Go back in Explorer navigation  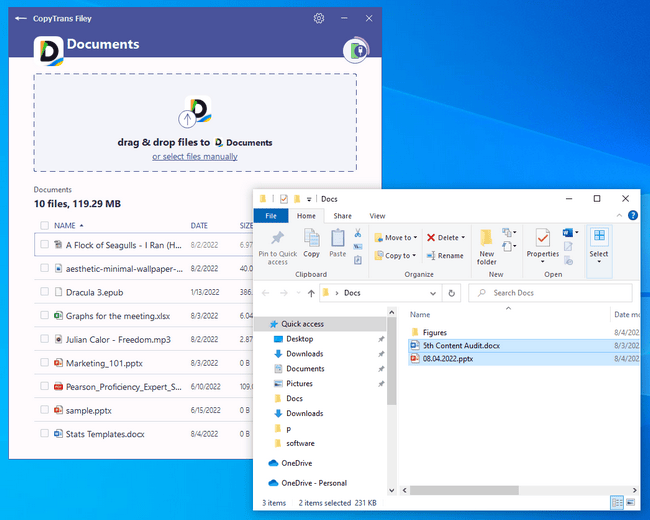[265, 293]
